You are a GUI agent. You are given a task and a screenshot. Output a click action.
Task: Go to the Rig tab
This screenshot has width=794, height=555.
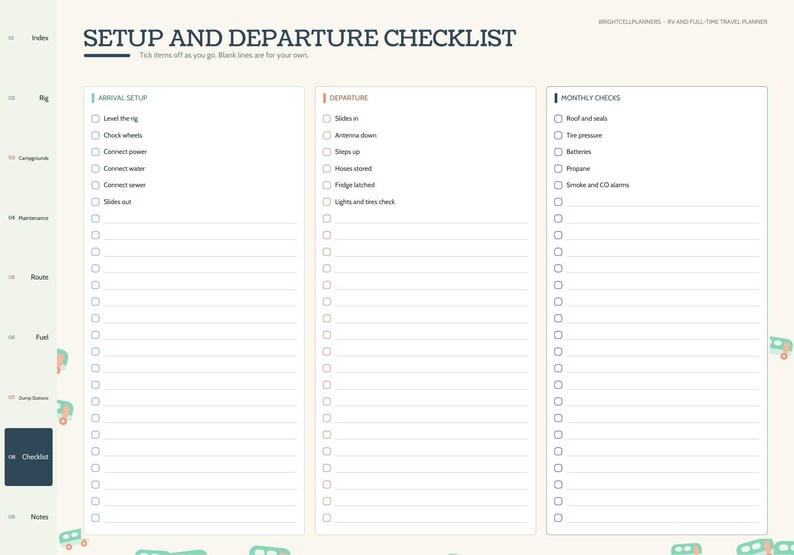pos(28,98)
